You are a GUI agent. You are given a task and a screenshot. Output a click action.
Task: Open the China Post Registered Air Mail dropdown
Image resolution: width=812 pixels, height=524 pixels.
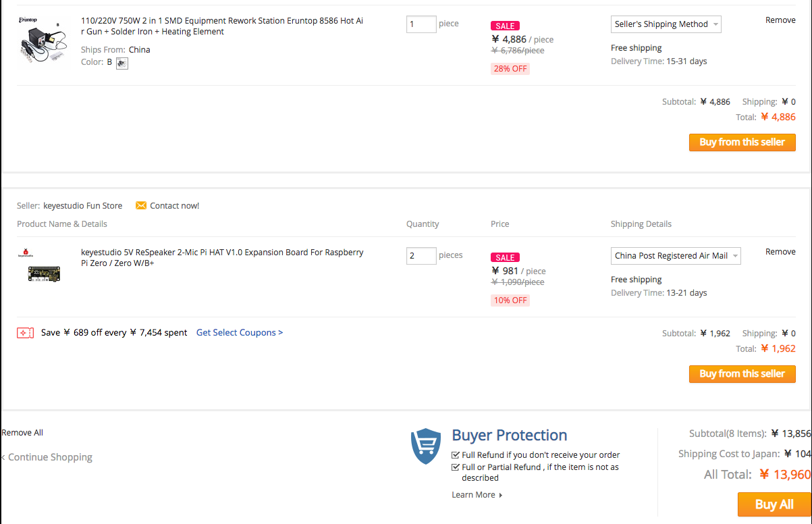pyautogui.click(x=676, y=256)
